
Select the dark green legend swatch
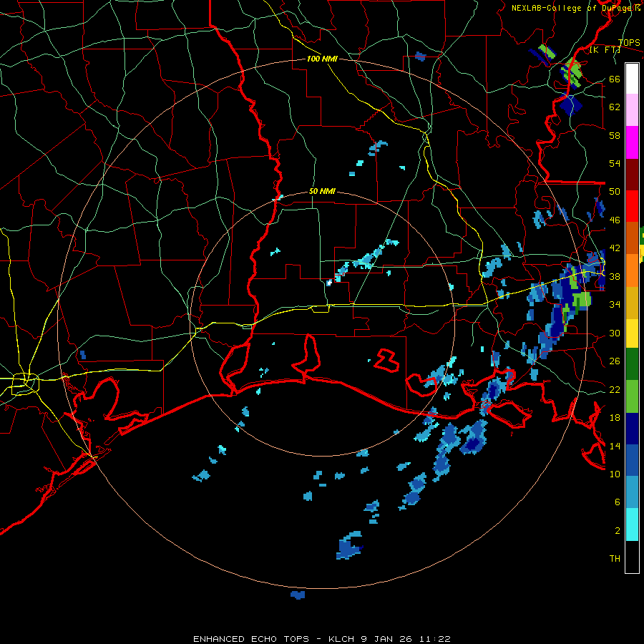point(632,364)
